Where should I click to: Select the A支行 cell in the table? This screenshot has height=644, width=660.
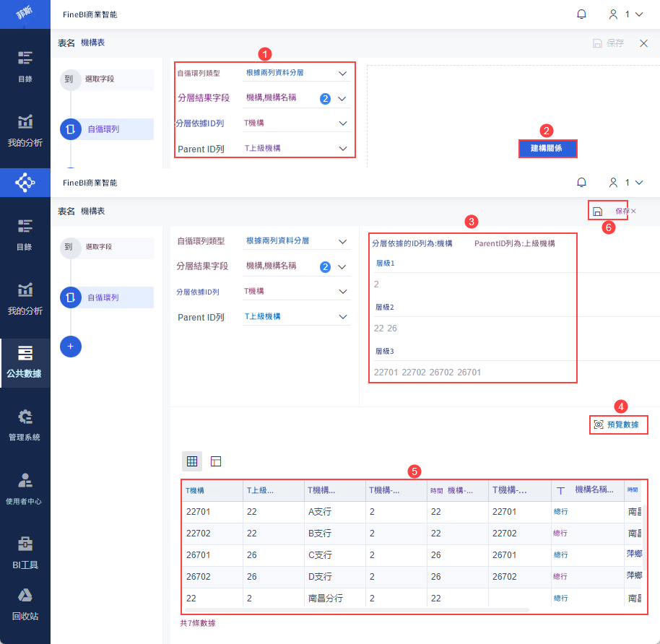pyautogui.click(x=320, y=512)
